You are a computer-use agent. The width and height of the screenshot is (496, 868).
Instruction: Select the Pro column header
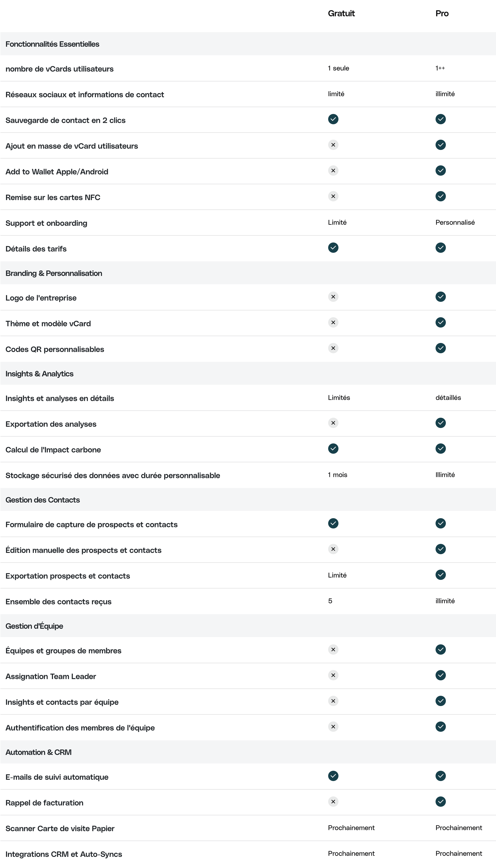[442, 14]
